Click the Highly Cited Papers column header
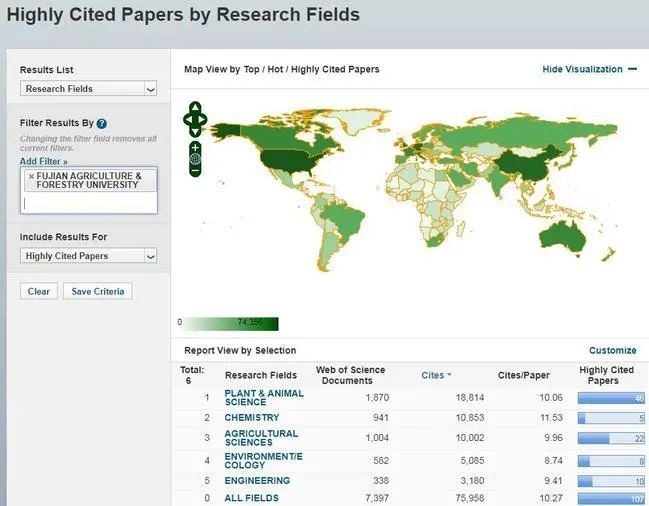Viewport: 649px width, 506px height. (606, 375)
